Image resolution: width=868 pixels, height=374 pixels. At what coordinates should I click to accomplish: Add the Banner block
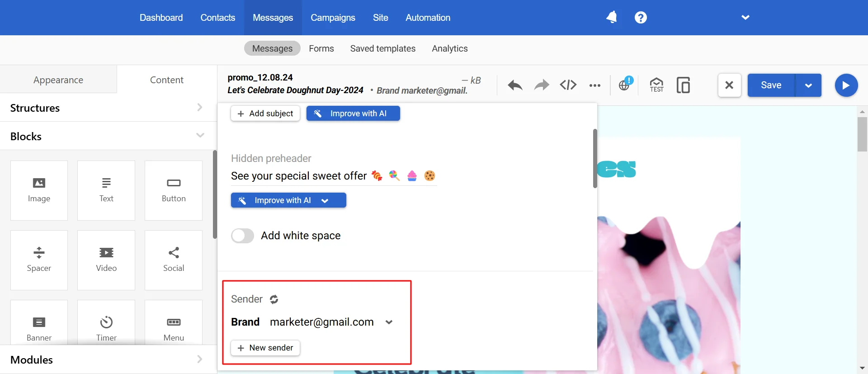[39, 323]
